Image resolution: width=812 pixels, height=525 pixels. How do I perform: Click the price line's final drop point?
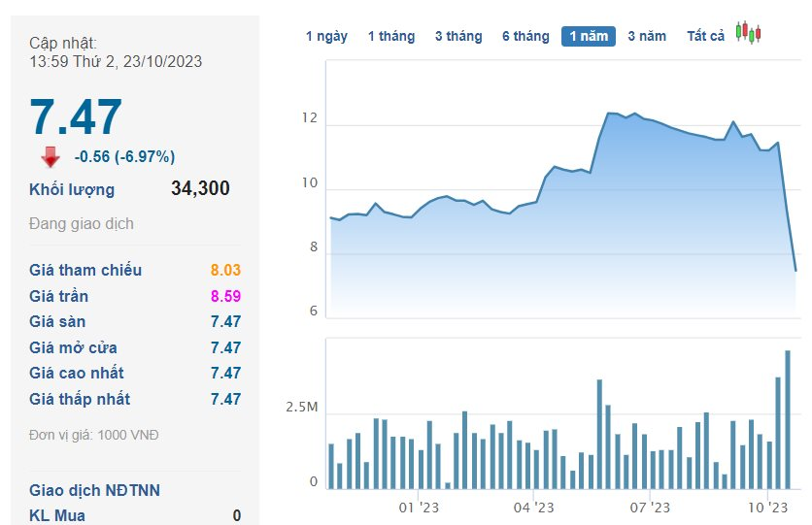coord(795,270)
